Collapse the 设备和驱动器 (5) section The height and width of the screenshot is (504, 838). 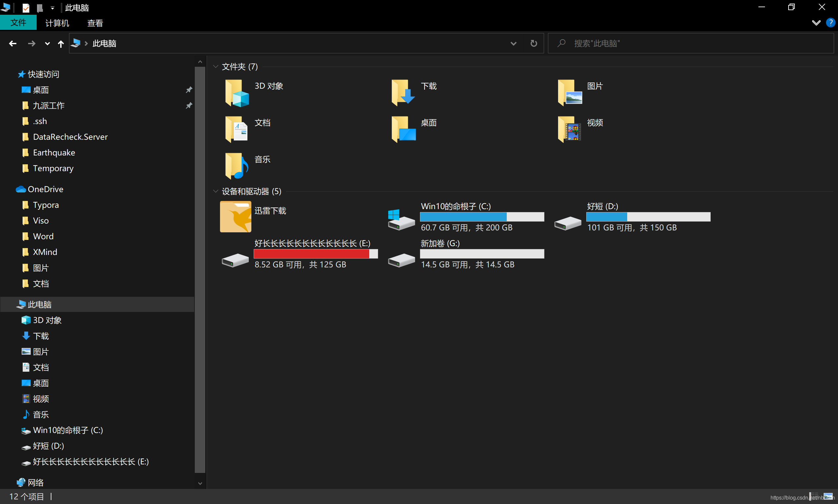(216, 191)
